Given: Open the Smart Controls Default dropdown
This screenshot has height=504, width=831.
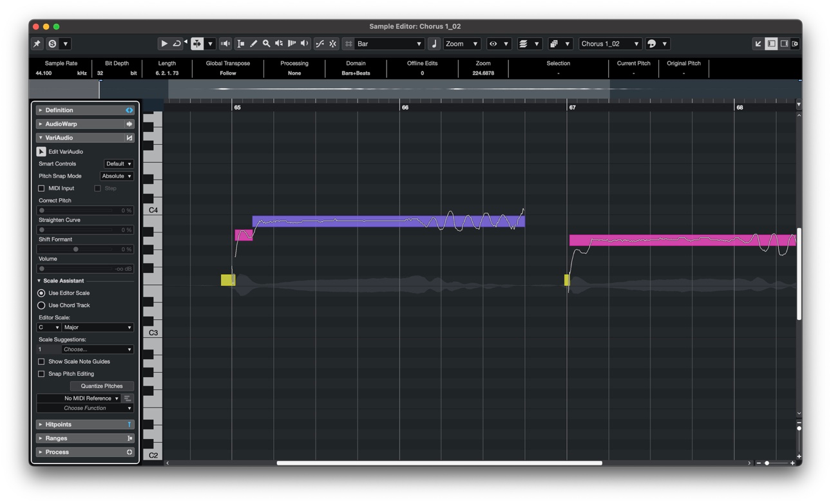Looking at the screenshot, I should tap(119, 164).
